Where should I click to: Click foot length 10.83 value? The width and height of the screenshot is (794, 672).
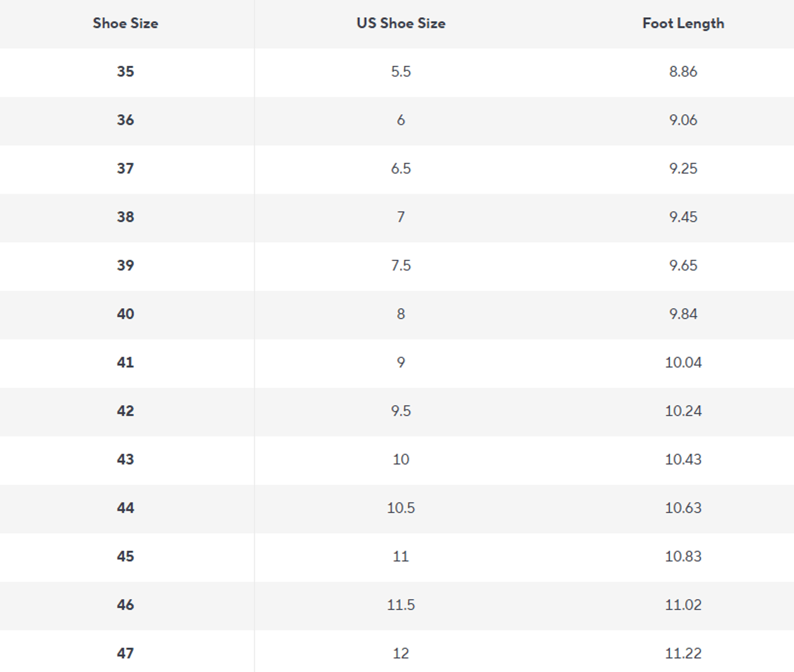point(683,557)
